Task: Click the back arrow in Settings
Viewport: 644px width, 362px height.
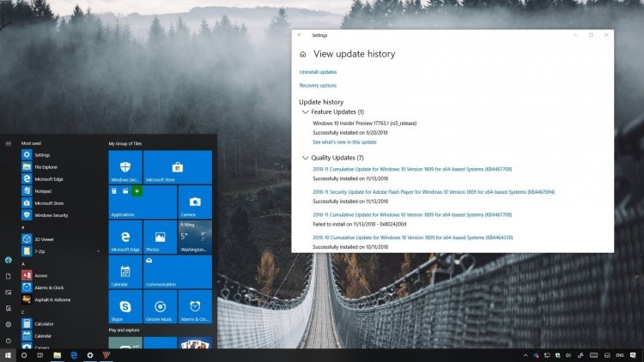Action: (x=300, y=35)
